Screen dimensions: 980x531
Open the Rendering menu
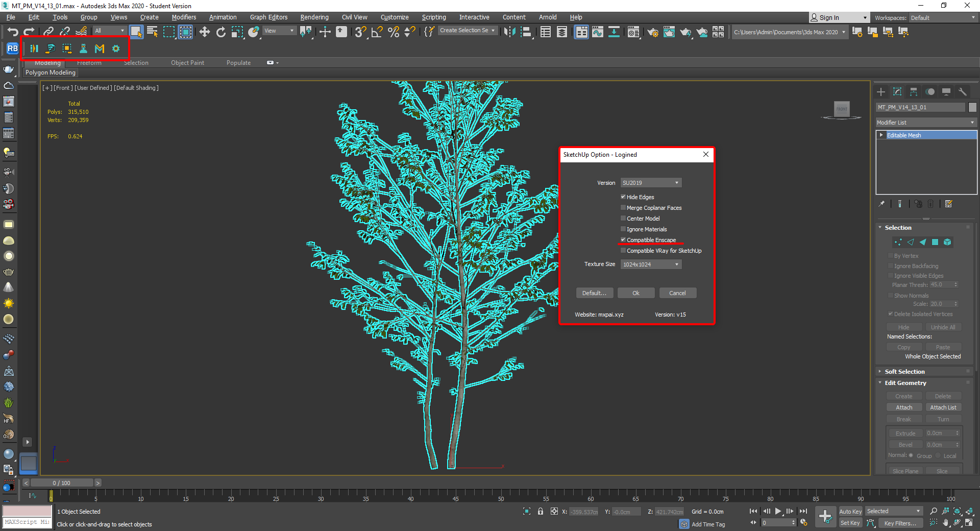tap(314, 17)
